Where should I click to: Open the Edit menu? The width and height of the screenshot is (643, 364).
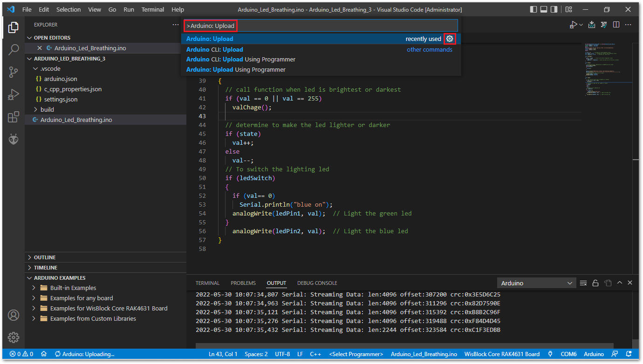point(44,9)
